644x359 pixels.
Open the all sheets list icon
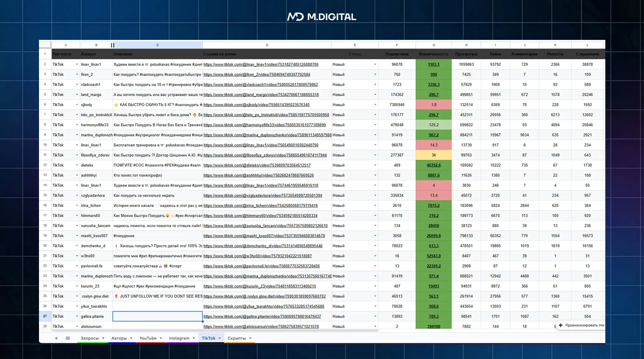[x=68, y=338]
